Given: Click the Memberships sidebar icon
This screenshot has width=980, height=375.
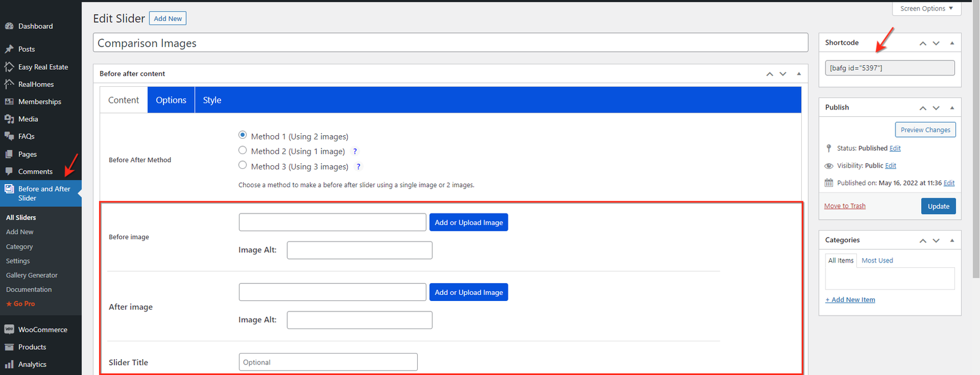Looking at the screenshot, I should point(9,102).
